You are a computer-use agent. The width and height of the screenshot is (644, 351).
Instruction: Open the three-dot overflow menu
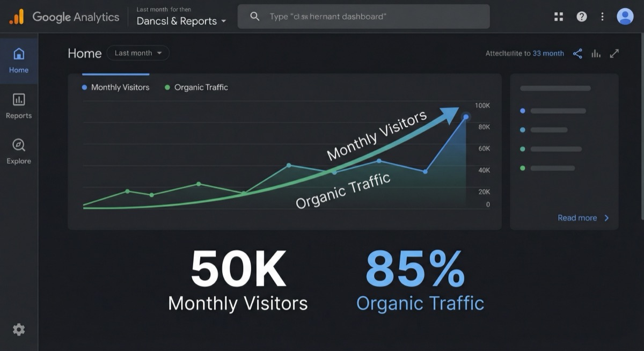click(x=602, y=16)
